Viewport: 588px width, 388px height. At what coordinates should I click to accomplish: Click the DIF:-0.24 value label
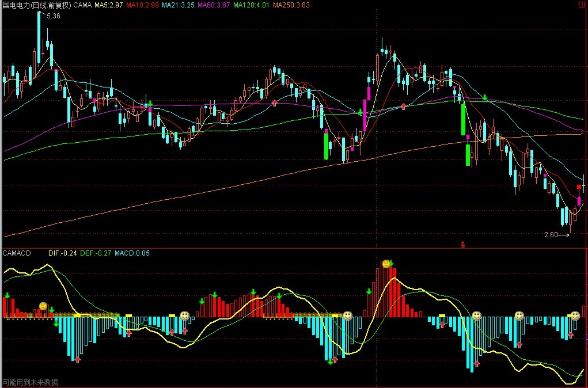pyautogui.click(x=63, y=253)
